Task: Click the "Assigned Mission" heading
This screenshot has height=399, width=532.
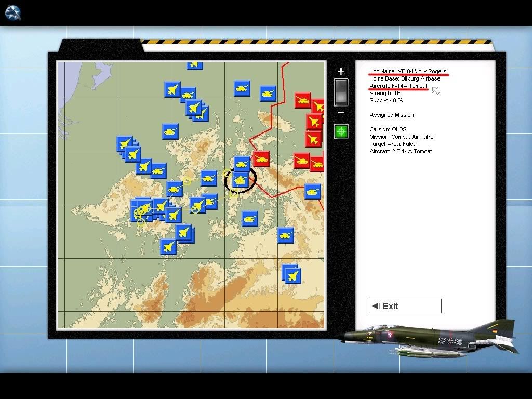Action: click(392, 115)
